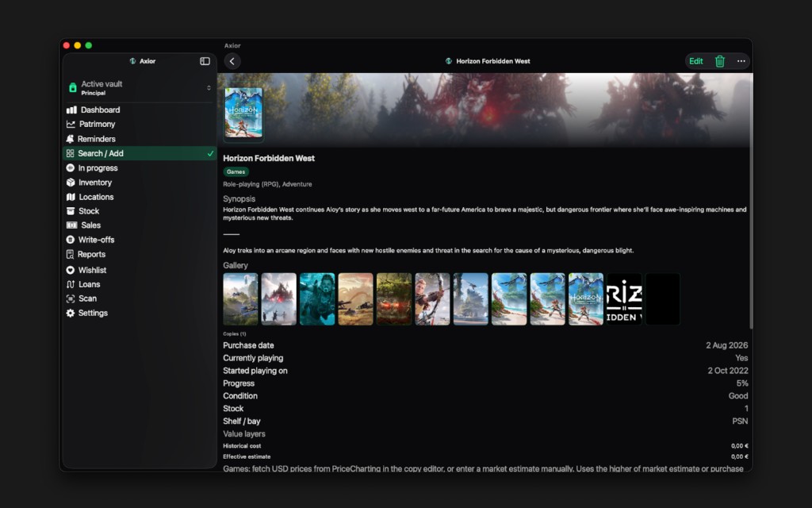
Task: Click the green Active vault lock icon
Action: click(x=72, y=87)
